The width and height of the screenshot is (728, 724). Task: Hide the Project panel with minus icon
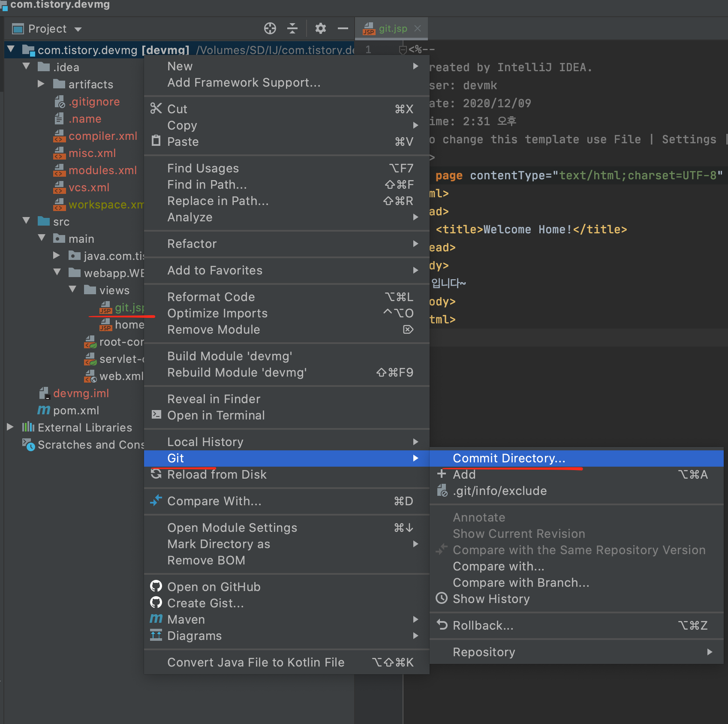pyautogui.click(x=343, y=29)
